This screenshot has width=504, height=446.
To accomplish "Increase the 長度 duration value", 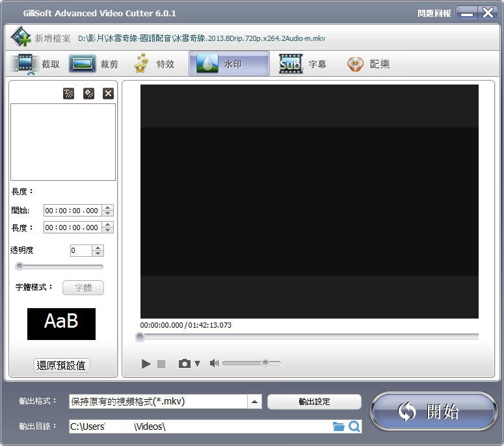I will pyautogui.click(x=108, y=224).
